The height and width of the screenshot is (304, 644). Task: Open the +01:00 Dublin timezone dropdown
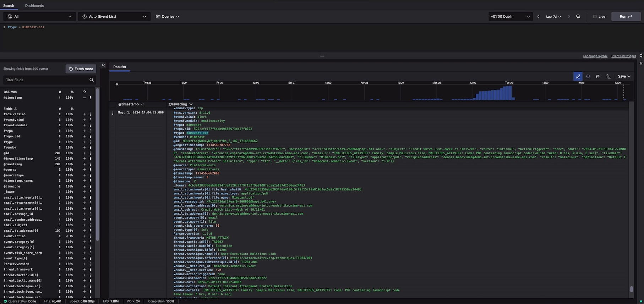[510, 17]
